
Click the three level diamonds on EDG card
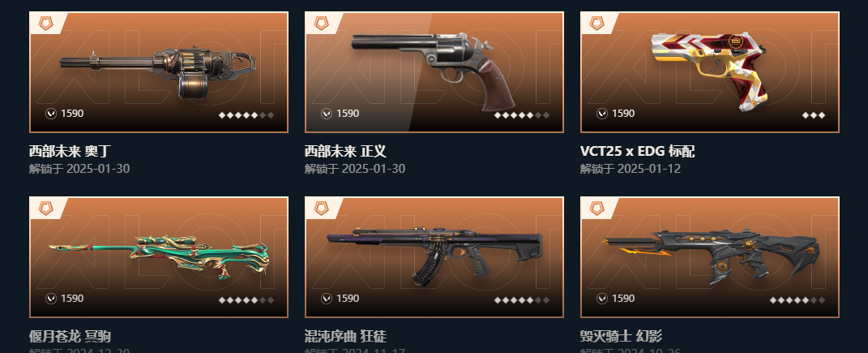813,115
